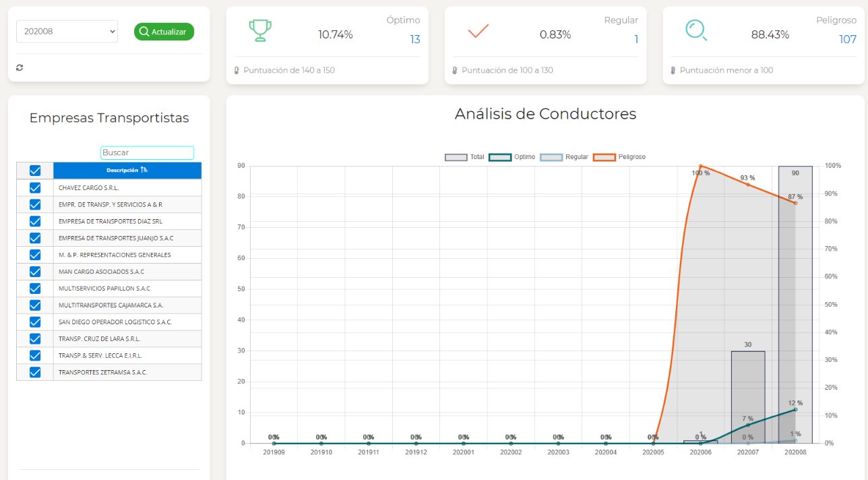Click the thermometer icon beside 'Puntuación de 140 a 150'
Viewport: 868px width, 480px height.
click(x=237, y=70)
